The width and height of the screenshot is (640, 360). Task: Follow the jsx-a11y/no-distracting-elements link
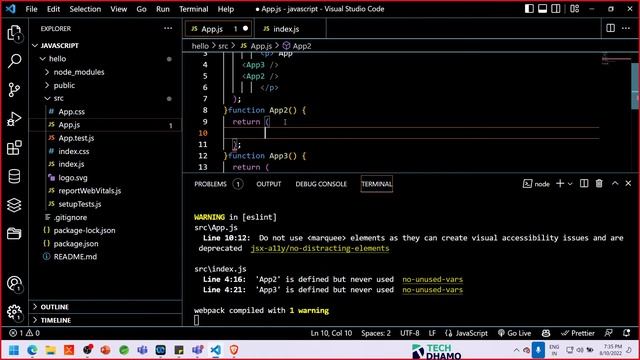pyautogui.click(x=320, y=248)
